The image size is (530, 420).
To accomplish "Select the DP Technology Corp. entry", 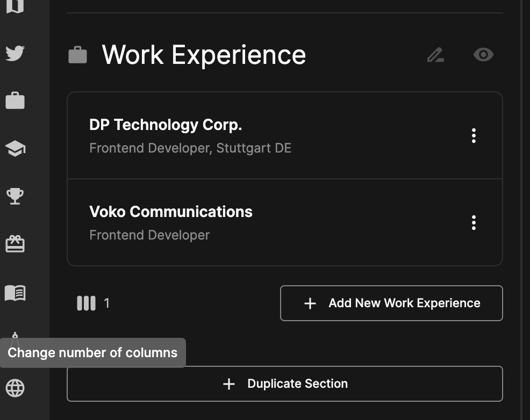I will (242, 135).
